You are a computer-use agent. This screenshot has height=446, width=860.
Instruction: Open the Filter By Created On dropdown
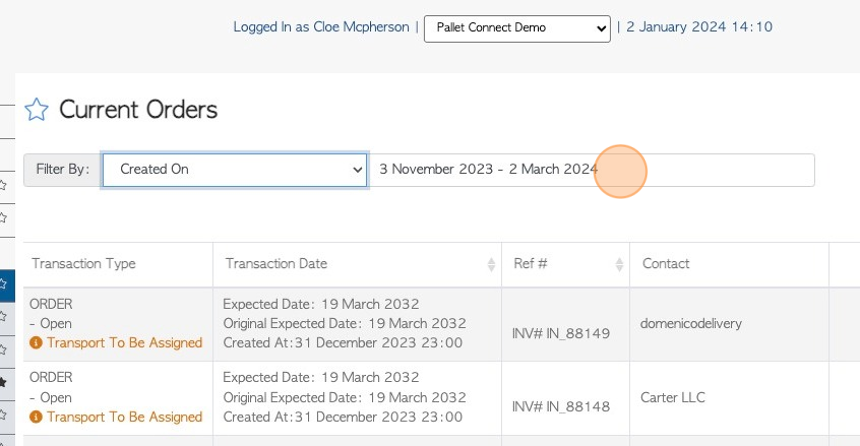[235, 170]
